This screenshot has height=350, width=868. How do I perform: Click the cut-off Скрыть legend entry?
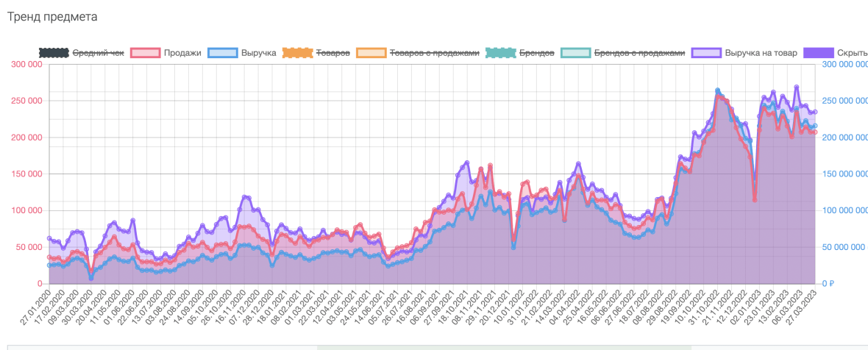point(836,53)
